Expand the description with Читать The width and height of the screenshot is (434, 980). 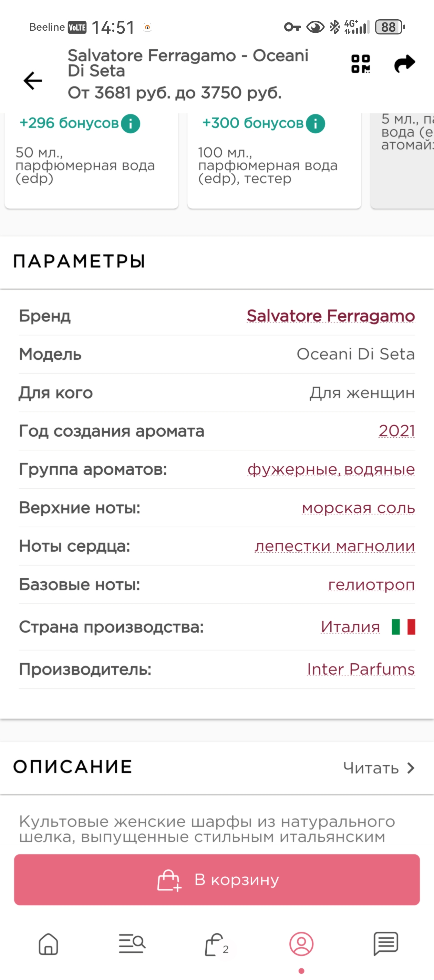379,768
